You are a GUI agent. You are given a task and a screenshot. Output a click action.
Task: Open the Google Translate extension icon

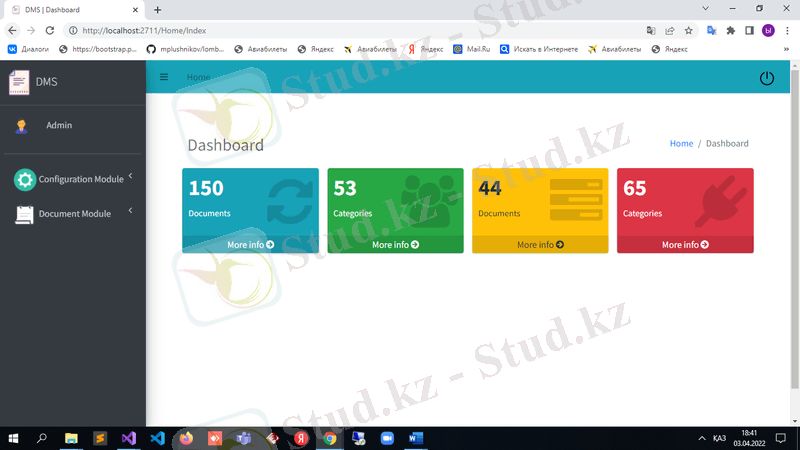711,31
